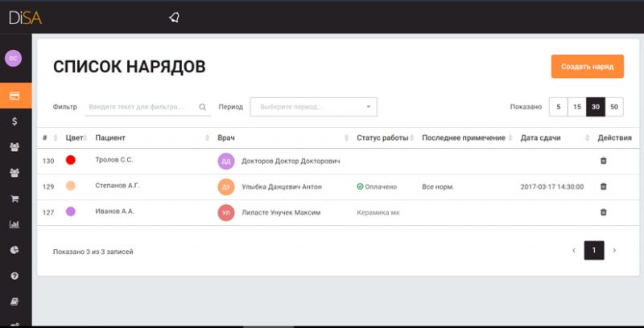This screenshot has width=644, height=328.
Task: Set page size to 15 records
Action: tap(576, 107)
